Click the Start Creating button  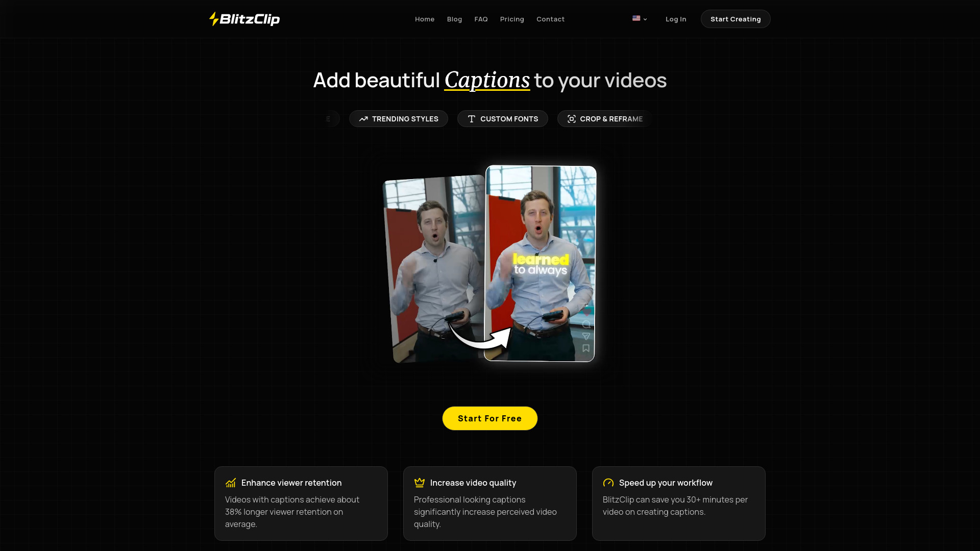coord(736,19)
